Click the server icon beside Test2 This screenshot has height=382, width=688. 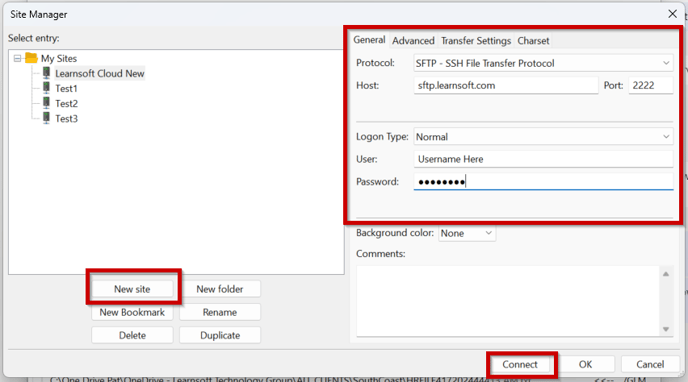point(46,103)
